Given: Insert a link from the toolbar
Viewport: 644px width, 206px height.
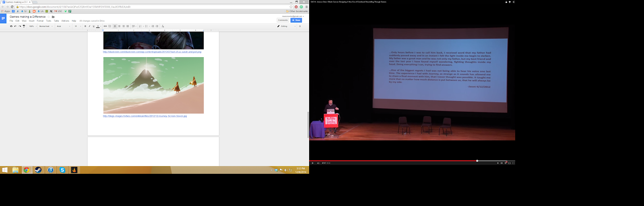Looking at the screenshot, I should (105, 26).
